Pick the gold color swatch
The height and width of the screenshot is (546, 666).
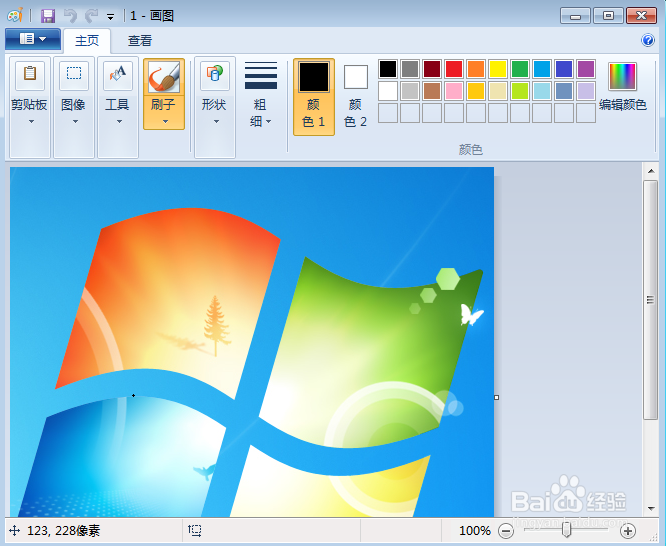(476, 91)
